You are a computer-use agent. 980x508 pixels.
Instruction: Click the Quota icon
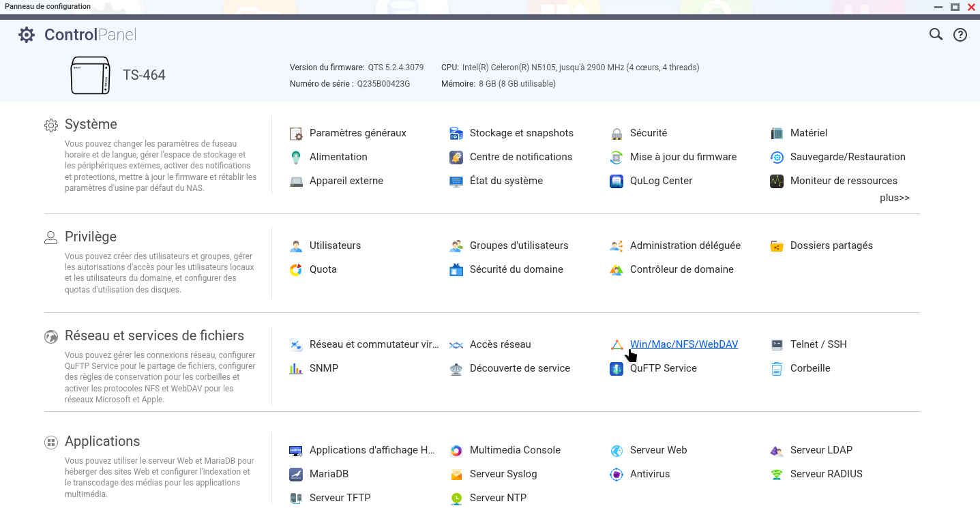(296, 269)
